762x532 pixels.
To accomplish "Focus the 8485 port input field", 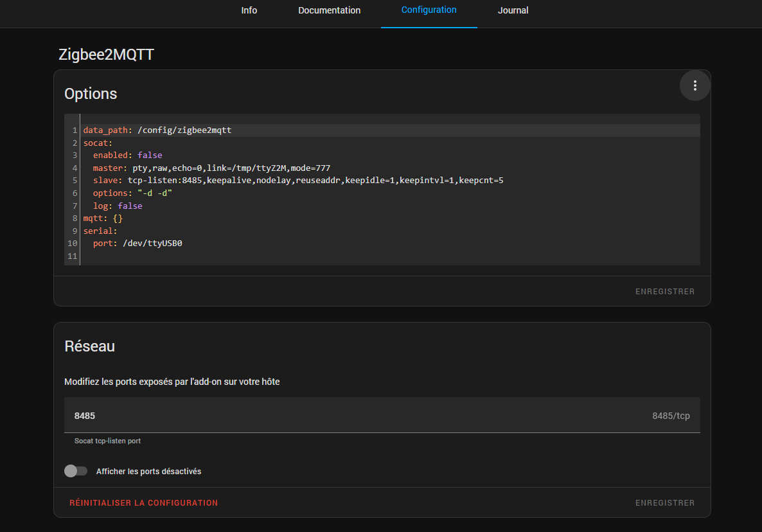I will pos(382,416).
